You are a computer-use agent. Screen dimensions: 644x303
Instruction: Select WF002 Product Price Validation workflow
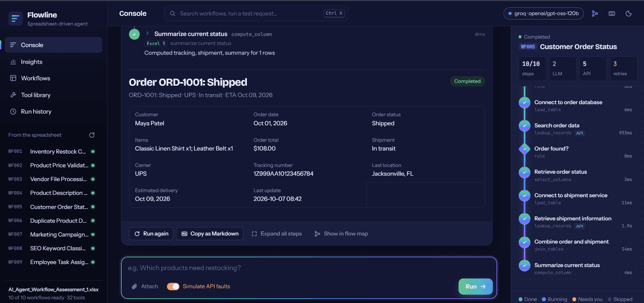[52, 165]
